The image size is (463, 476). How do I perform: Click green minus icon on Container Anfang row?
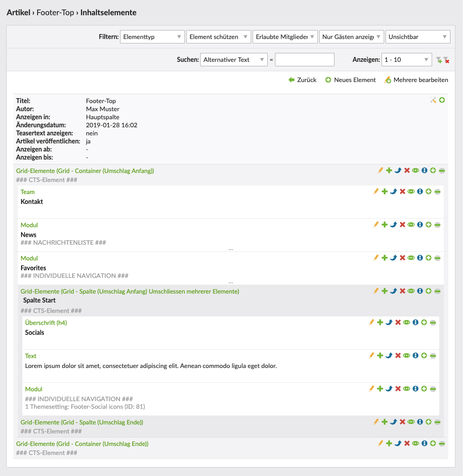click(x=442, y=171)
